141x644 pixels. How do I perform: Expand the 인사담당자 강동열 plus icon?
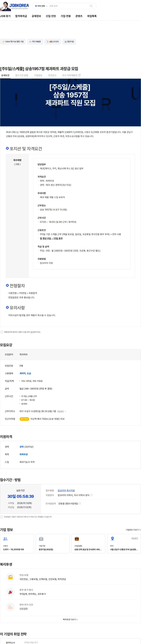tap(80, 504)
